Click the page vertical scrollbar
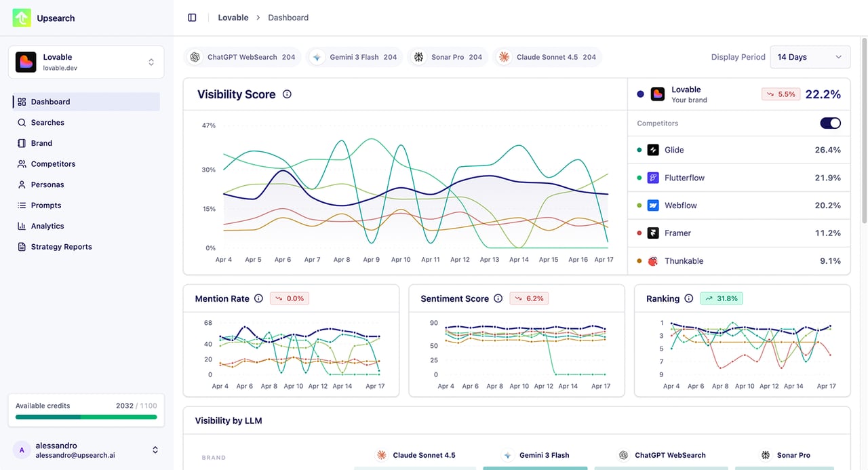 [x=863, y=129]
